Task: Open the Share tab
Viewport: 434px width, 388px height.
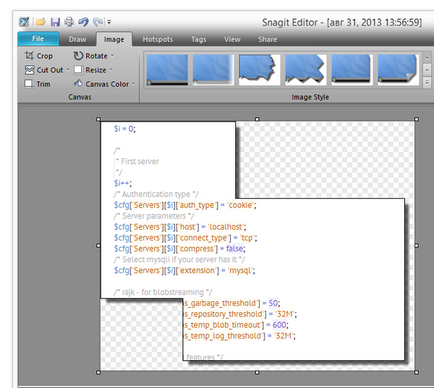Action: tap(267, 39)
